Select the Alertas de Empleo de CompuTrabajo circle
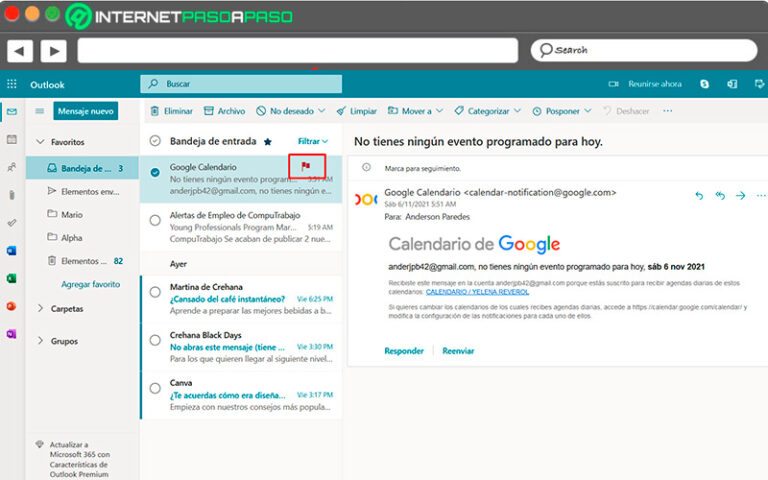 pyautogui.click(x=155, y=220)
